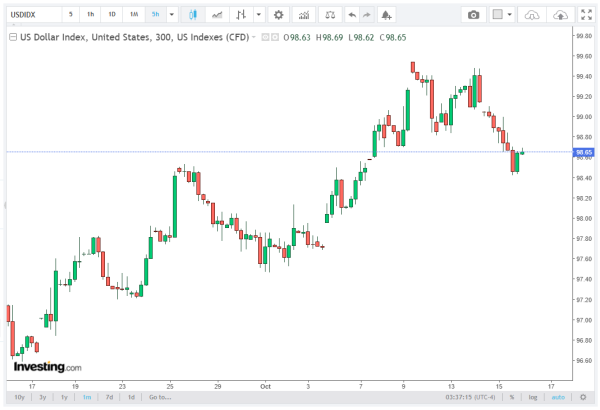
Task: Toggle percentage scale
Action: (x=511, y=397)
